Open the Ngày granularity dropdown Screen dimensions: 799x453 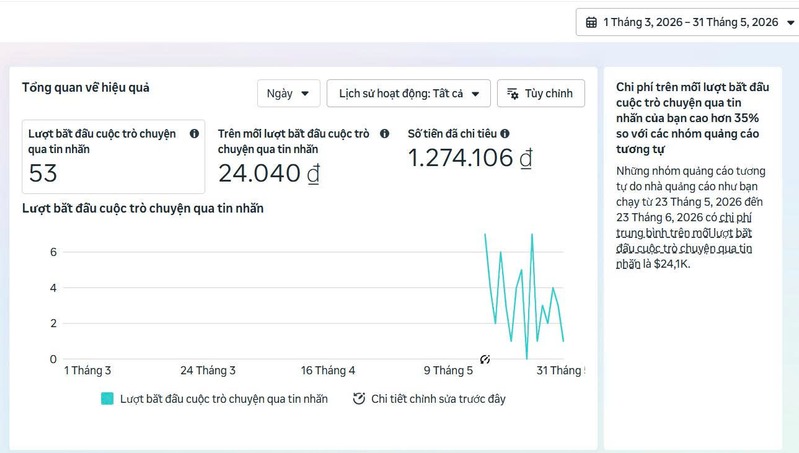point(288,93)
